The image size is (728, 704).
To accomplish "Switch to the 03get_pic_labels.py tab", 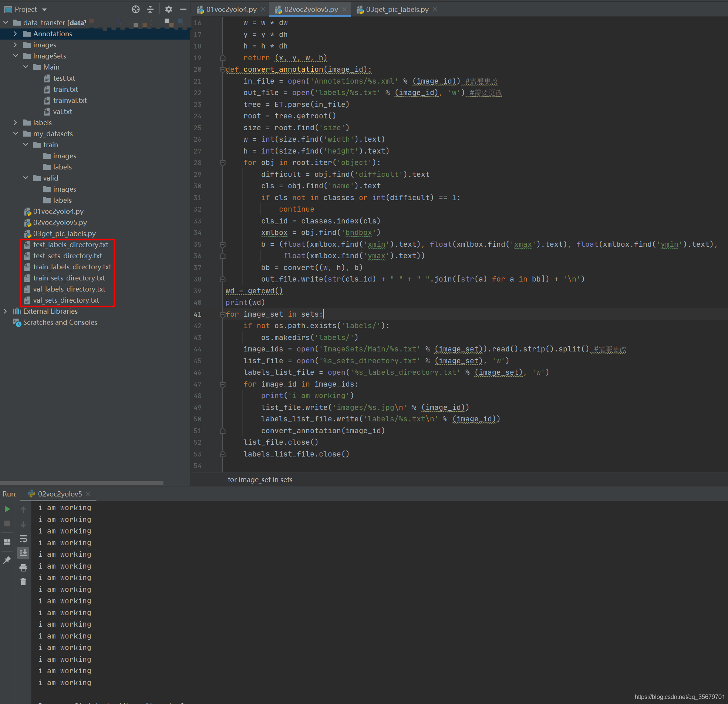I will (x=397, y=9).
